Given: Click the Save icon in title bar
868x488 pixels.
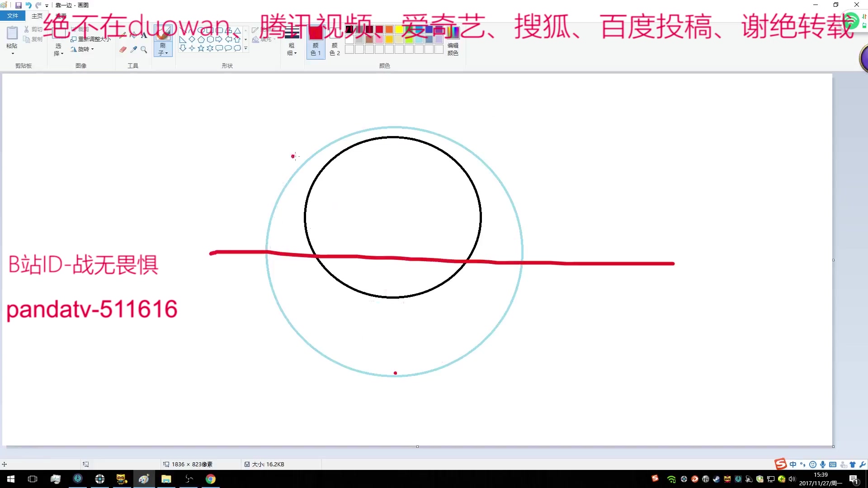Looking at the screenshot, I should [x=19, y=5].
